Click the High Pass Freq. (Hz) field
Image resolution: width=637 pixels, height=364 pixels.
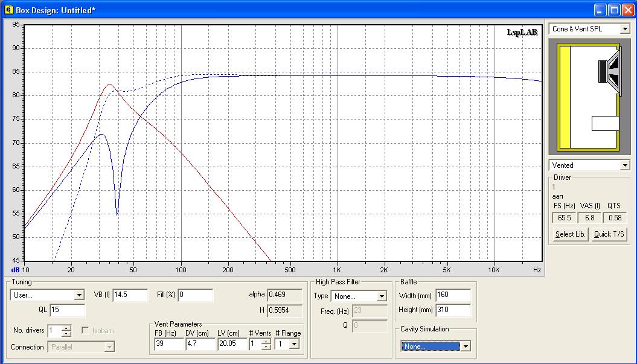tap(370, 311)
